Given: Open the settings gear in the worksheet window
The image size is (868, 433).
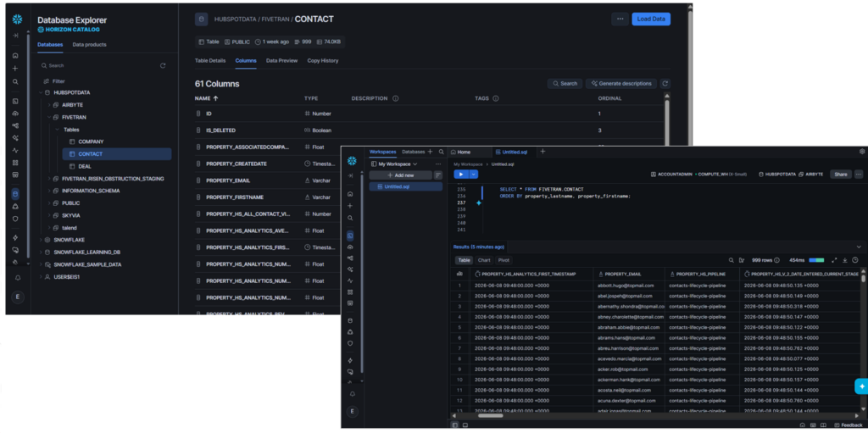Looking at the screenshot, I should [x=861, y=152].
